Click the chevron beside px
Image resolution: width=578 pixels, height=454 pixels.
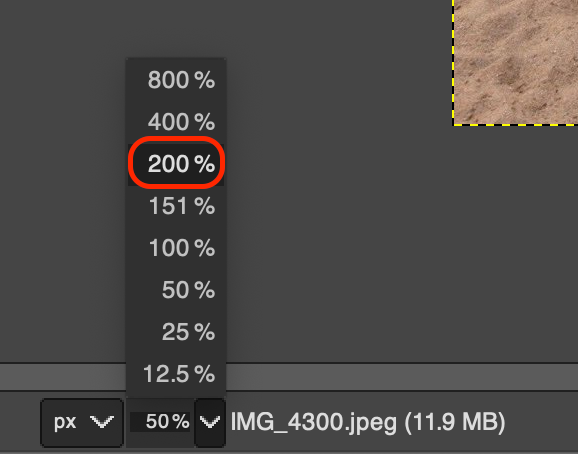coord(102,422)
